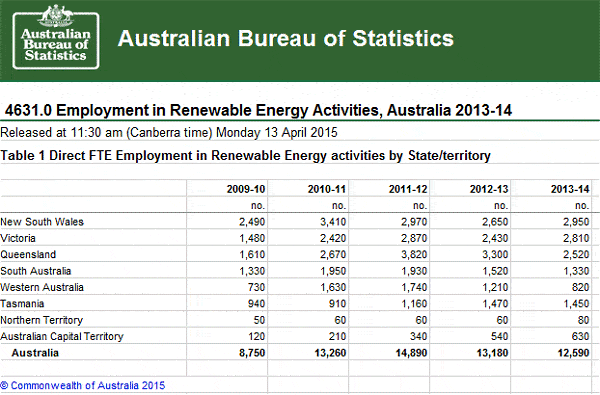Click Western Australia 2011-12 value 1,740

(414, 287)
